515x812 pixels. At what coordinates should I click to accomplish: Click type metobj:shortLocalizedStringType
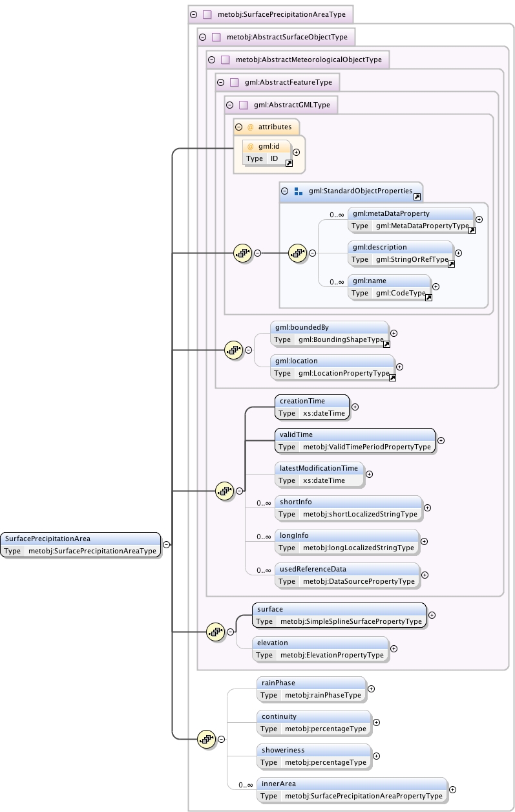coord(361,514)
